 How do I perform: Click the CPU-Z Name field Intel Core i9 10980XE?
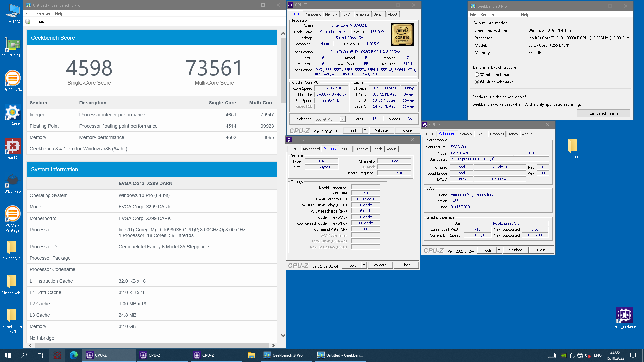[350, 25]
